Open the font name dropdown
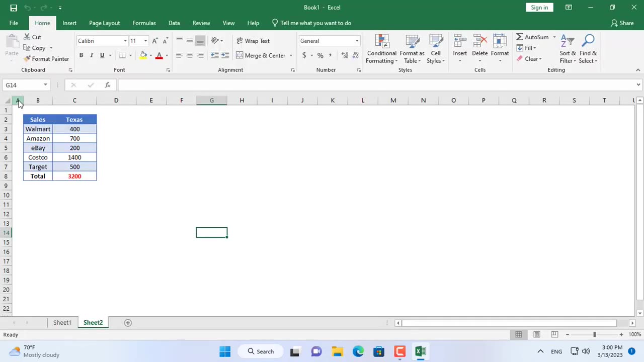This screenshot has height=362, width=644. pyautogui.click(x=125, y=41)
